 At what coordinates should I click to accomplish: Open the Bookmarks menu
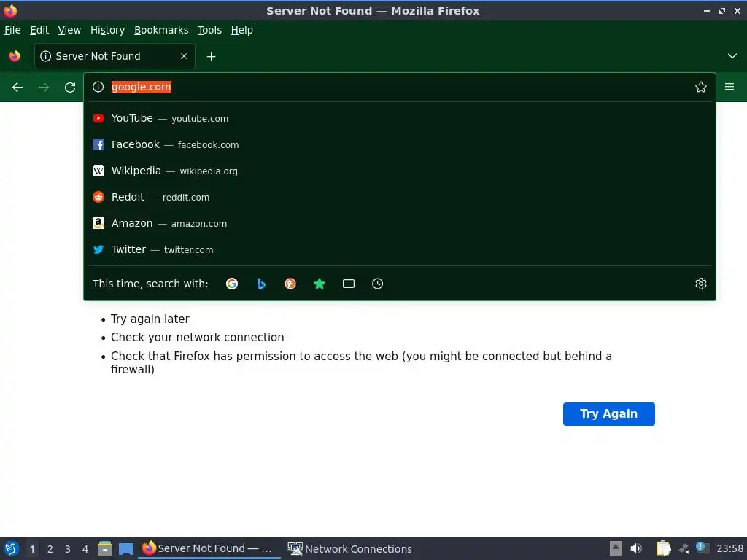[x=161, y=30]
